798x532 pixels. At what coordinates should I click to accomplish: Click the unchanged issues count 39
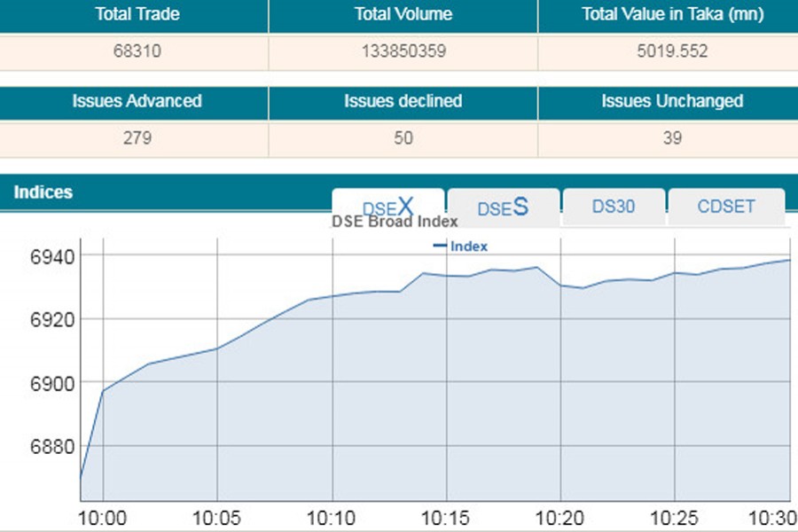(671, 138)
